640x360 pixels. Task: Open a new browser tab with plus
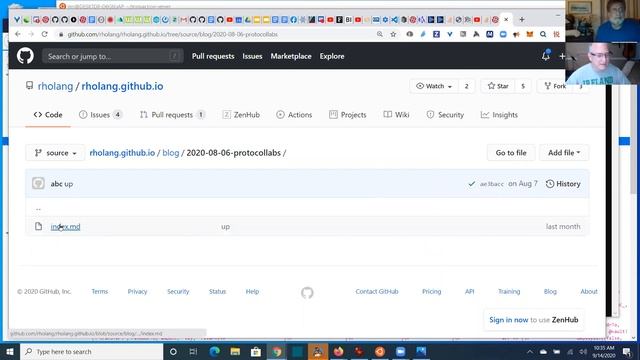(x=522, y=19)
